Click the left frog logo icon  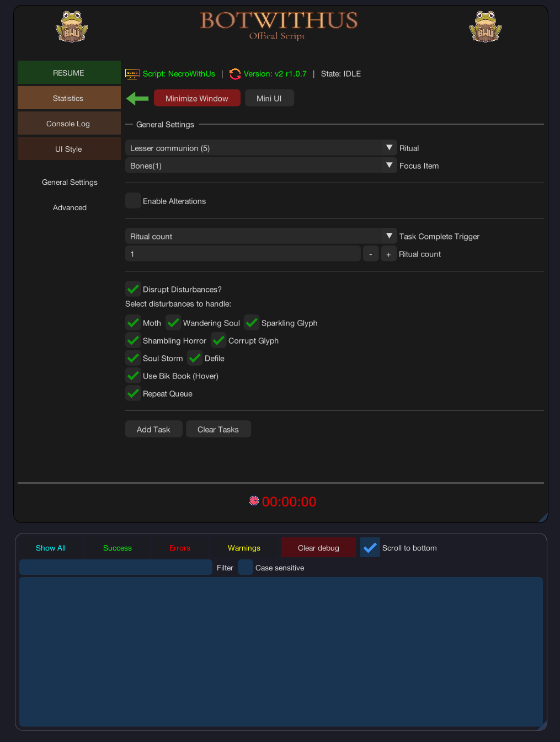[72, 26]
